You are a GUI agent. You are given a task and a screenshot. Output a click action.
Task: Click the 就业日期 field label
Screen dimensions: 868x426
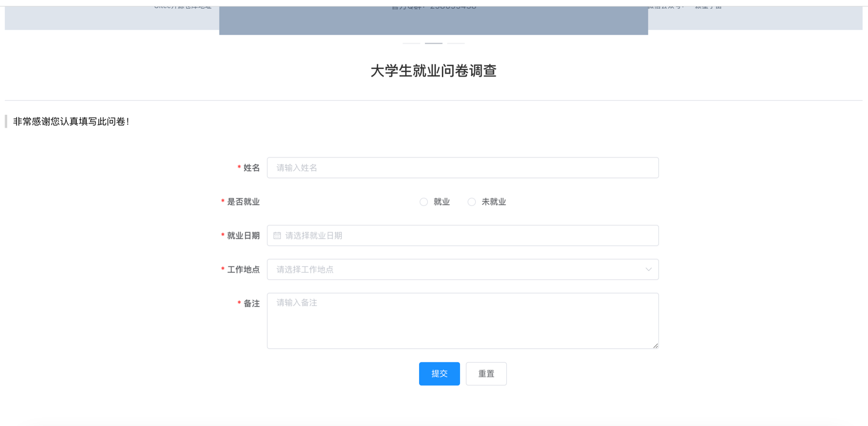coord(243,236)
